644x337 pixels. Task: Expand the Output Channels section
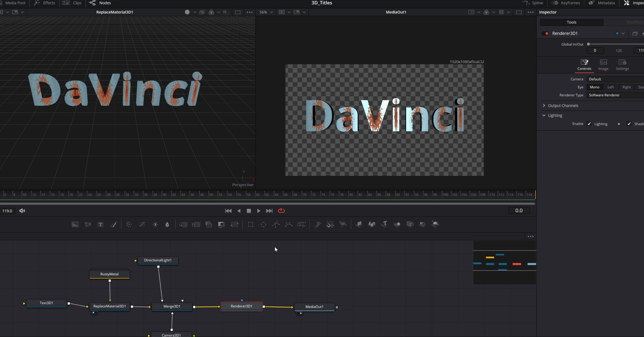click(x=544, y=106)
